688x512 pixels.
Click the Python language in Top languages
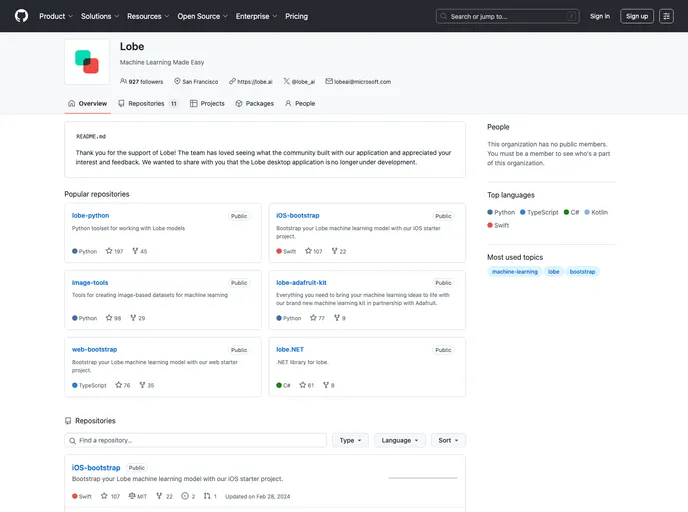coord(501,212)
